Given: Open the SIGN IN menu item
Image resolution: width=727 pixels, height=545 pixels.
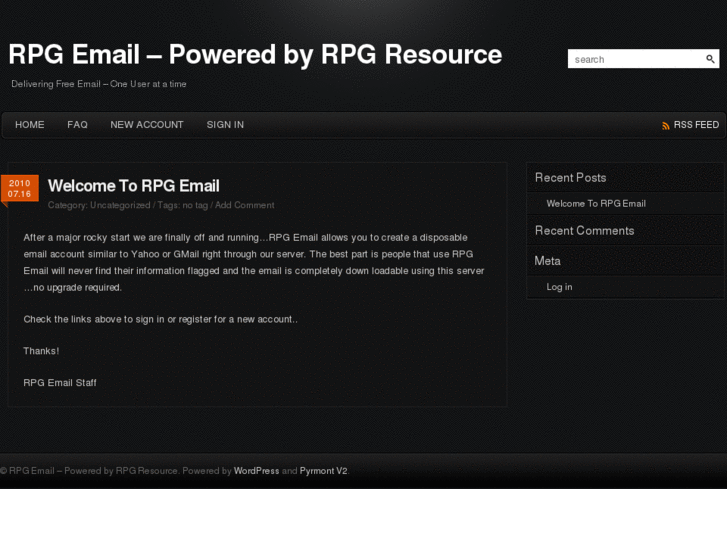Looking at the screenshot, I should click(x=225, y=125).
